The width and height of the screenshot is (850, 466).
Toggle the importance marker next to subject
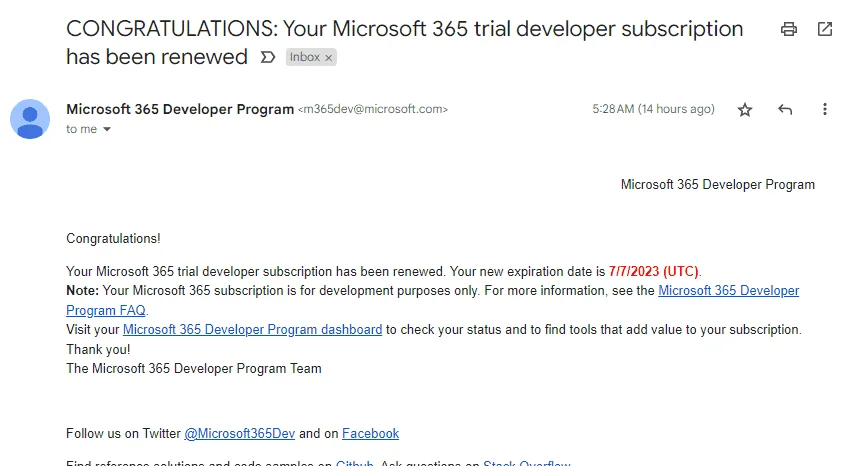click(x=268, y=57)
